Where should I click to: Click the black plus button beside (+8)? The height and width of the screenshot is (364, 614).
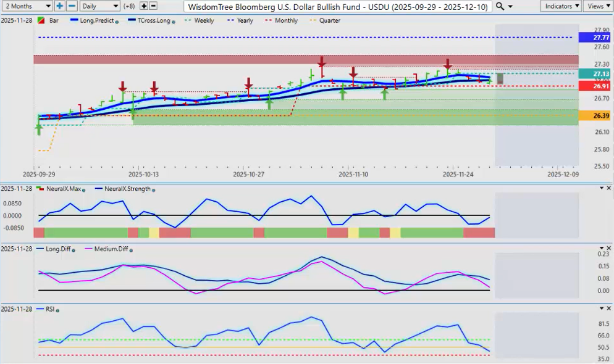click(144, 6)
